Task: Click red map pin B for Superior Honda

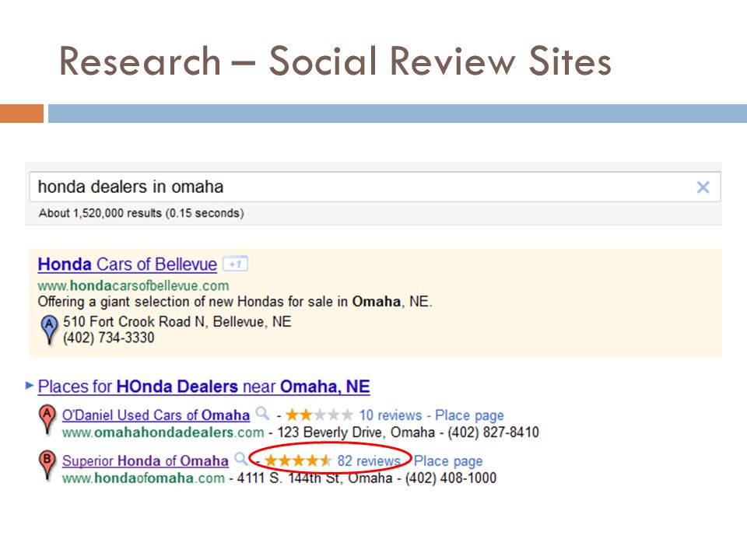Action: (x=47, y=464)
